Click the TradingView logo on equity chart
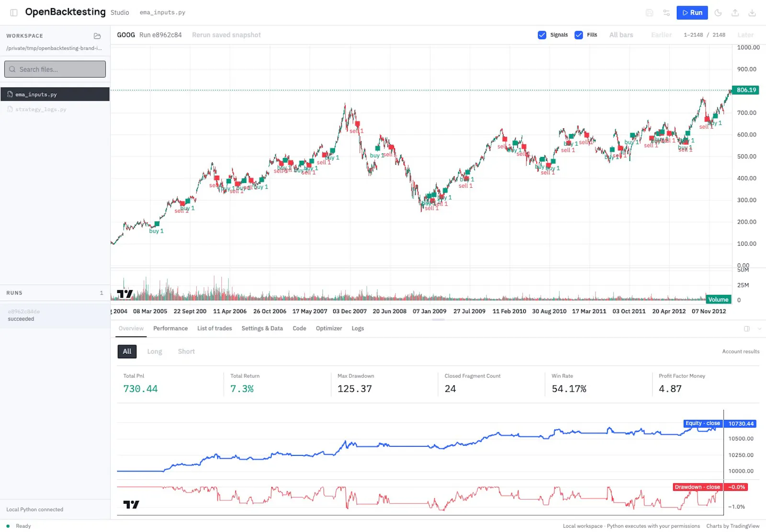This screenshot has height=532, width=766. click(131, 504)
